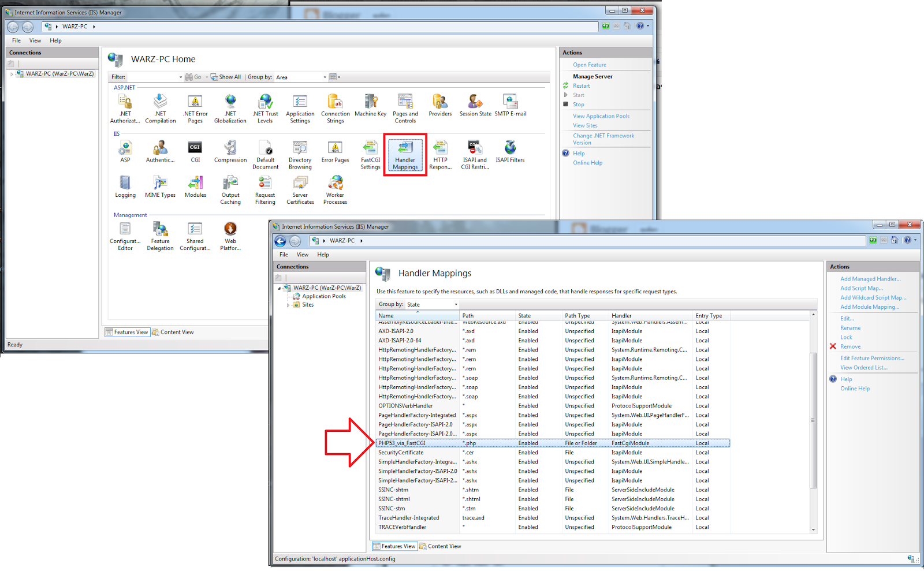Click View Application Pools link
This screenshot has width=924, height=571.
click(601, 116)
